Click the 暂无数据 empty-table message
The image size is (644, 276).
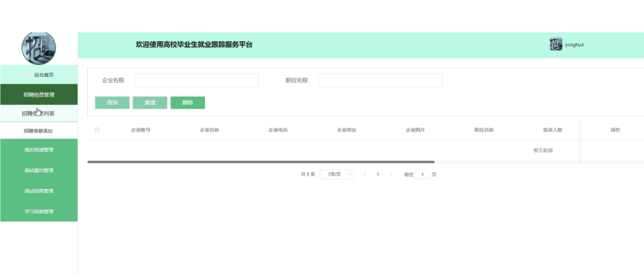pos(543,151)
